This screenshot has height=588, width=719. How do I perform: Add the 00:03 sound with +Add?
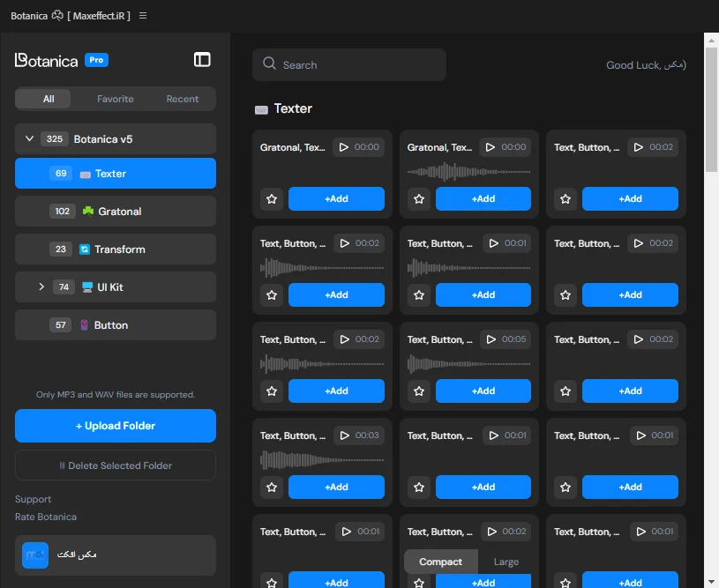(337, 488)
